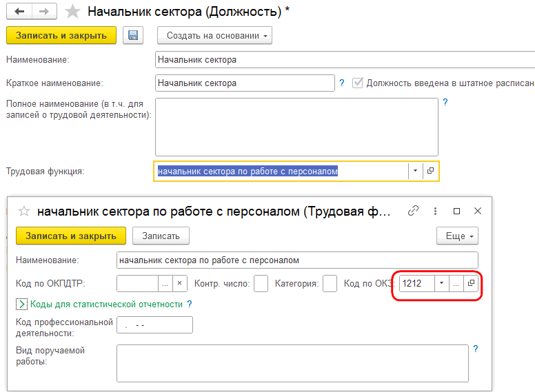Expand Коды для статистической отчетности section
Screen dimensions: 535x392
pos(21,304)
